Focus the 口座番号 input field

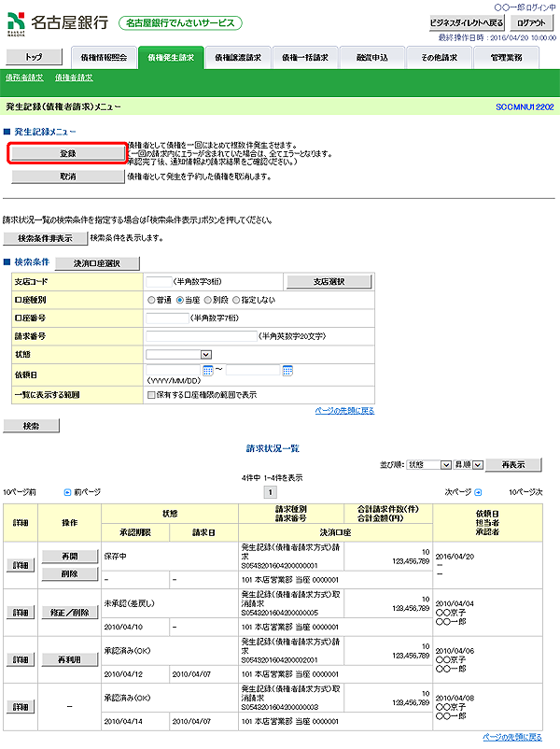point(168,318)
